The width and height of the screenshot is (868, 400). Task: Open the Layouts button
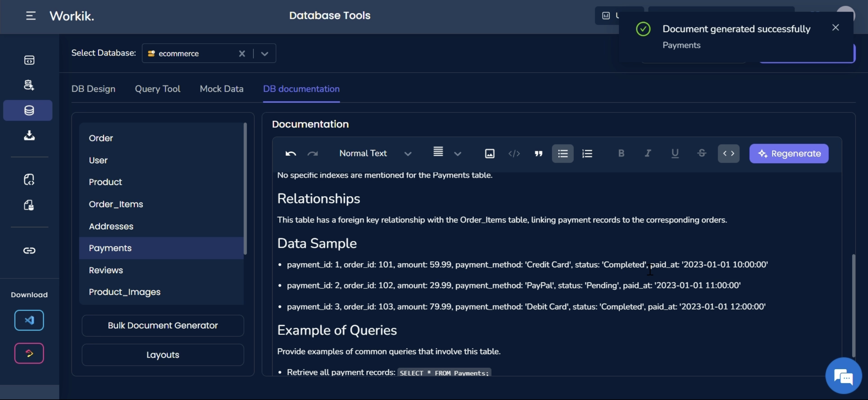point(163,355)
